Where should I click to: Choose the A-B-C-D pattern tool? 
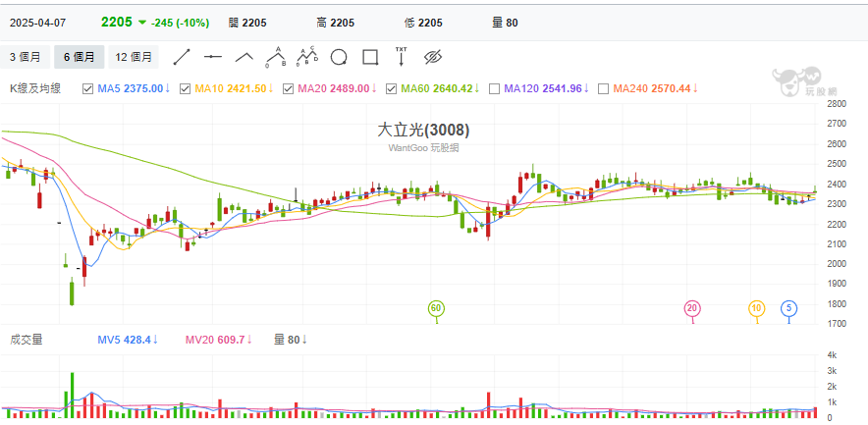(306, 56)
